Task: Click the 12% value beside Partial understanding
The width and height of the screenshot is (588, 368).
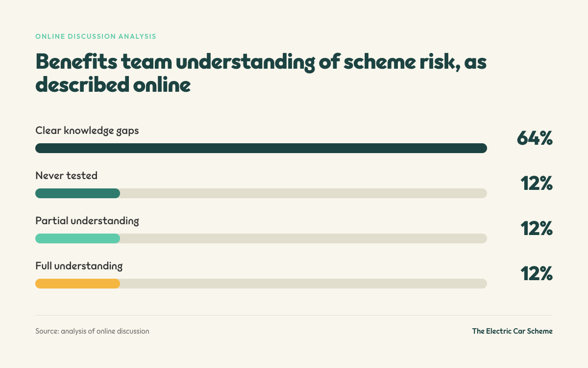Action: [537, 229]
